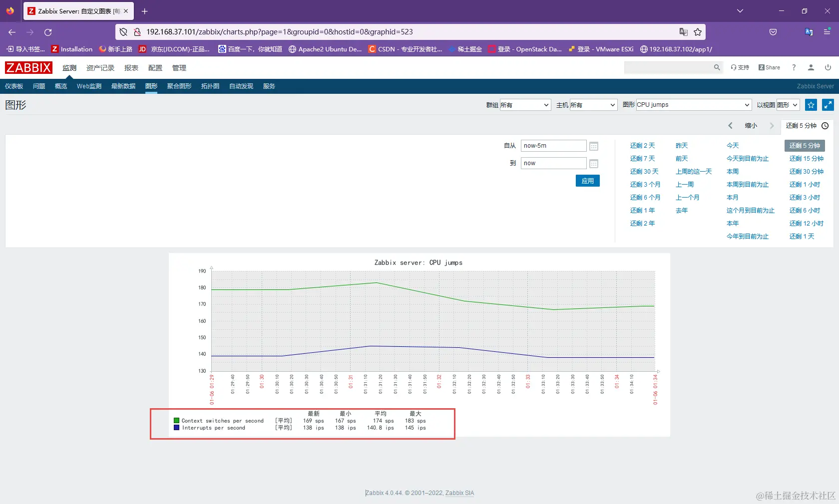This screenshot has height=504, width=839.
Task: Open the Zabbix help question mark
Action: (794, 67)
